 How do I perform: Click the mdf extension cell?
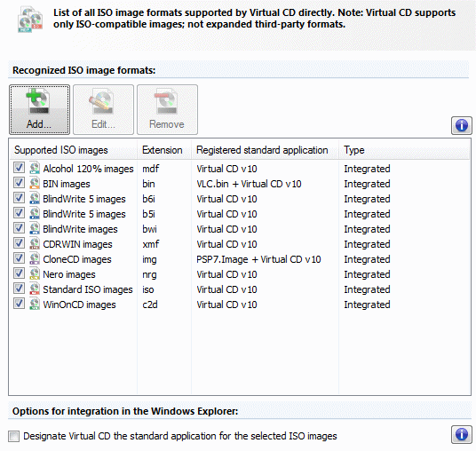(x=151, y=169)
